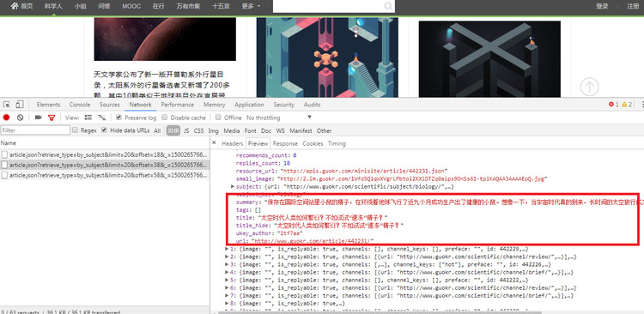Viewport: 644px width, 314px height.
Task: Filter requests by WS type
Action: [280, 131]
